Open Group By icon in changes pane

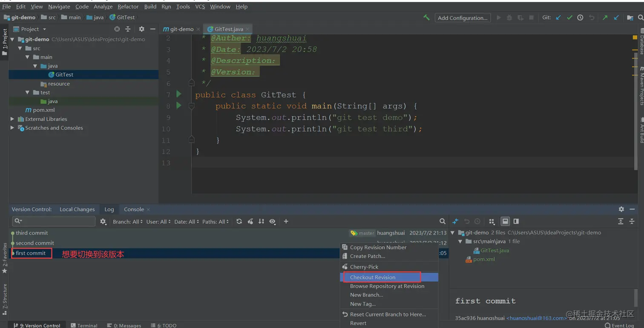pyautogui.click(x=492, y=221)
